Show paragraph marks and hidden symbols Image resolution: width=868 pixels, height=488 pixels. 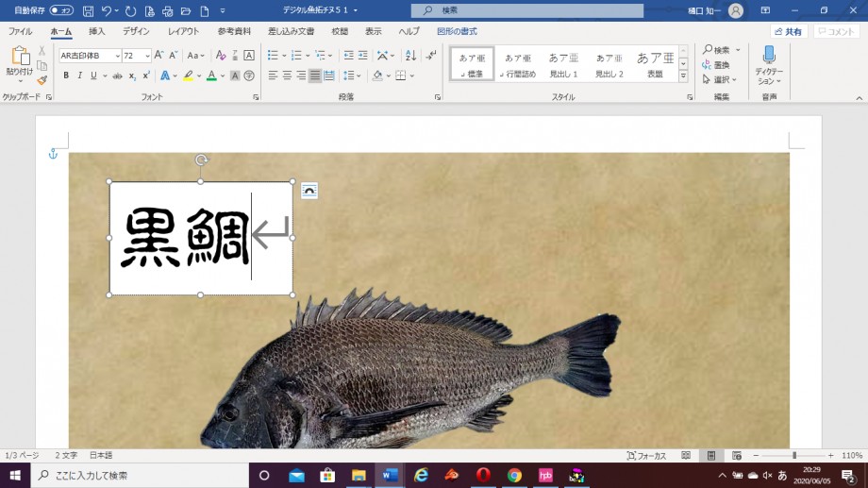(430, 56)
